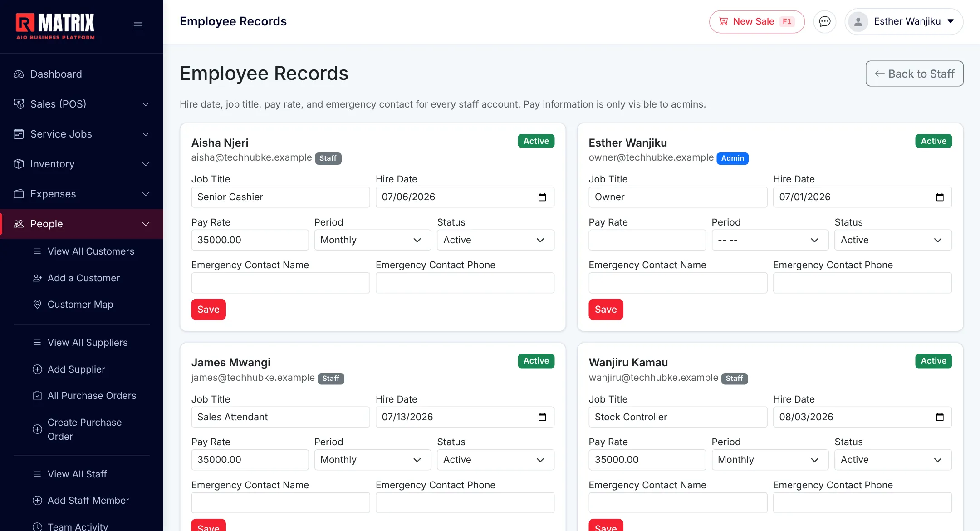Screen dimensions: 980x531
Task: Click the New Sale button
Action: pyautogui.click(x=757, y=21)
